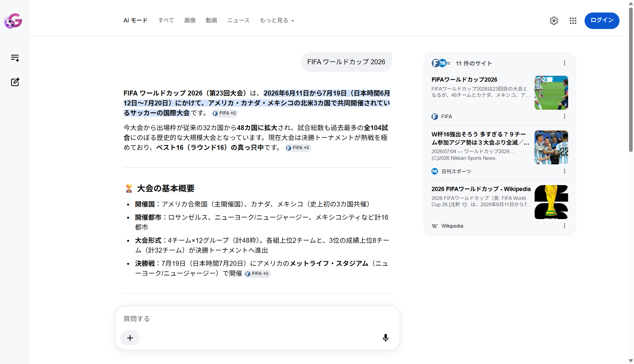The height and width of the screenshot is (364, 634).
Task: Open the 2026 FIFAワールドカップ - Wikipedia link
Action: coord(481,189)
